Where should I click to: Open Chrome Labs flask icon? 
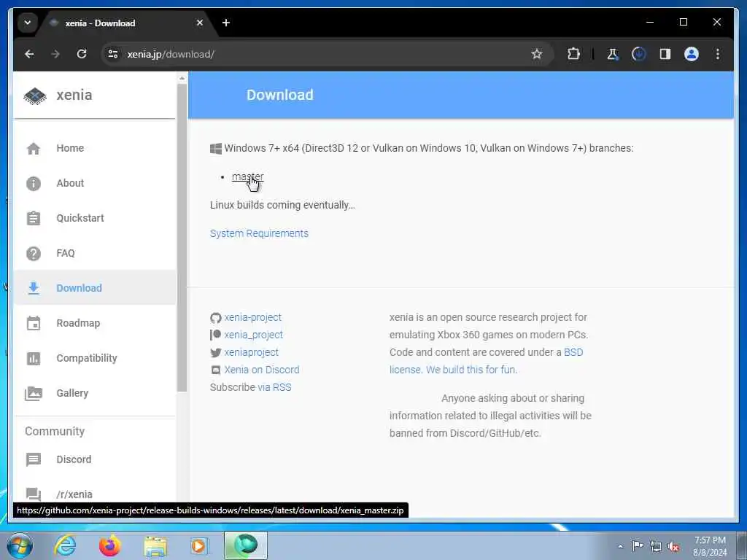coord(613,54)
